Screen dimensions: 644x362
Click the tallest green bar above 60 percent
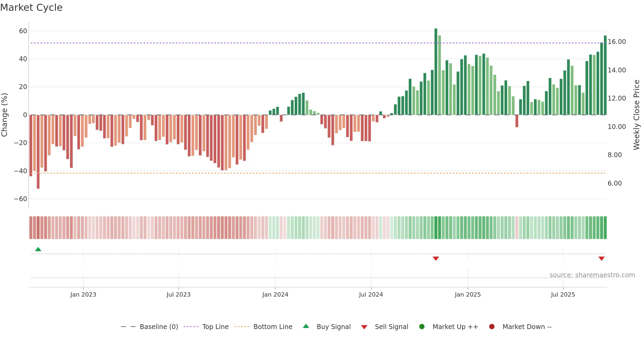436,72
